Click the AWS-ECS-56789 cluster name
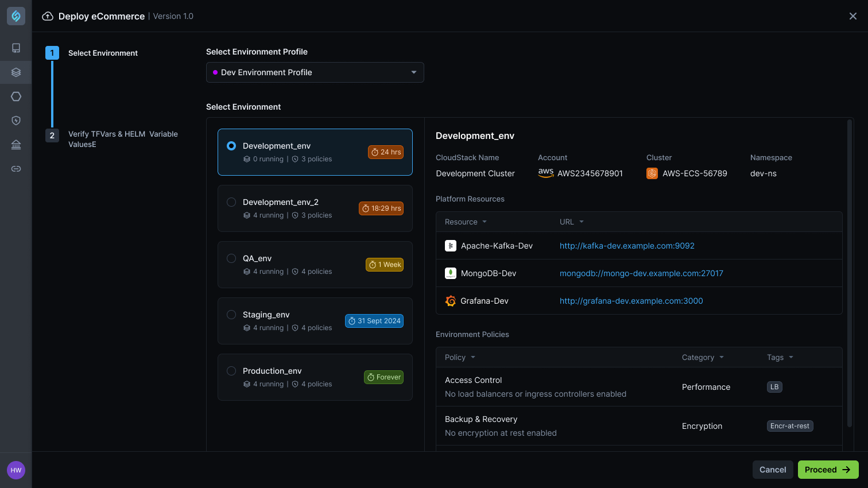The image size is (868, 488). (695, 173)
